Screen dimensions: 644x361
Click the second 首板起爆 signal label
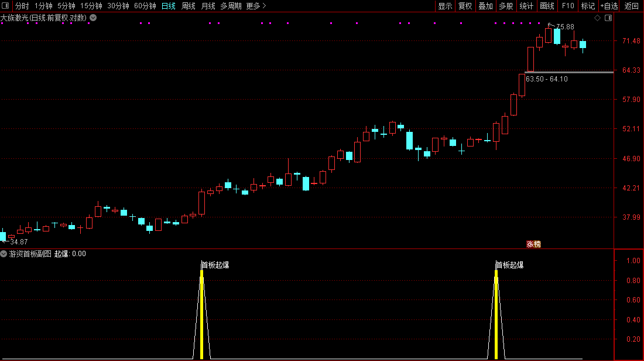(510, 265)
